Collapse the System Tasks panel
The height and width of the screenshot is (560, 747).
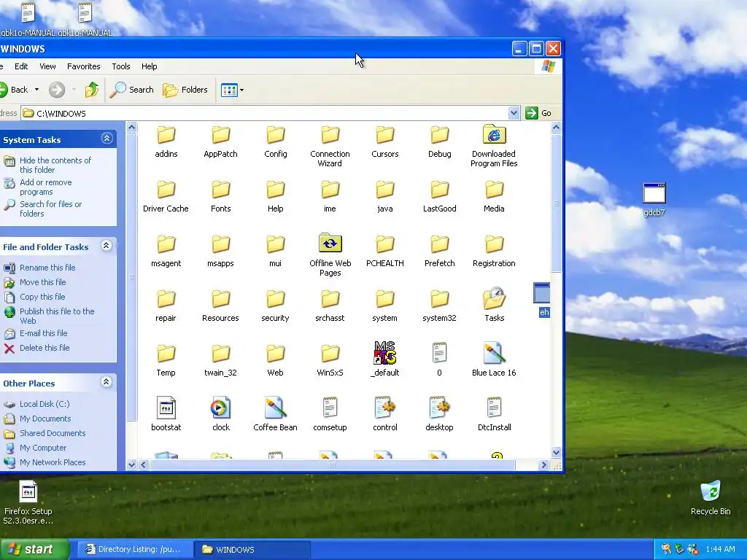pos(107,139)
